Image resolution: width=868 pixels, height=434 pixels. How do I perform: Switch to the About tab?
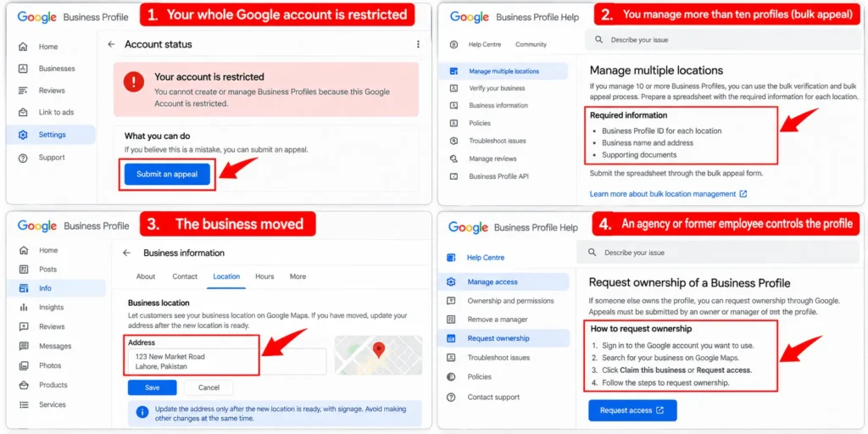point(146,276)
